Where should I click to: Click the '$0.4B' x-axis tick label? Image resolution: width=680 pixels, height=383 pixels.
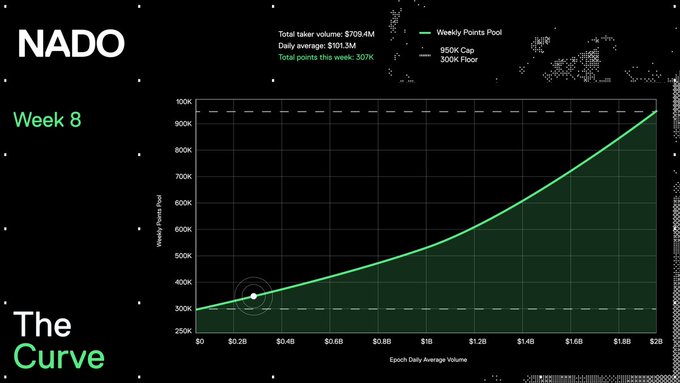(x=285, y=342)
